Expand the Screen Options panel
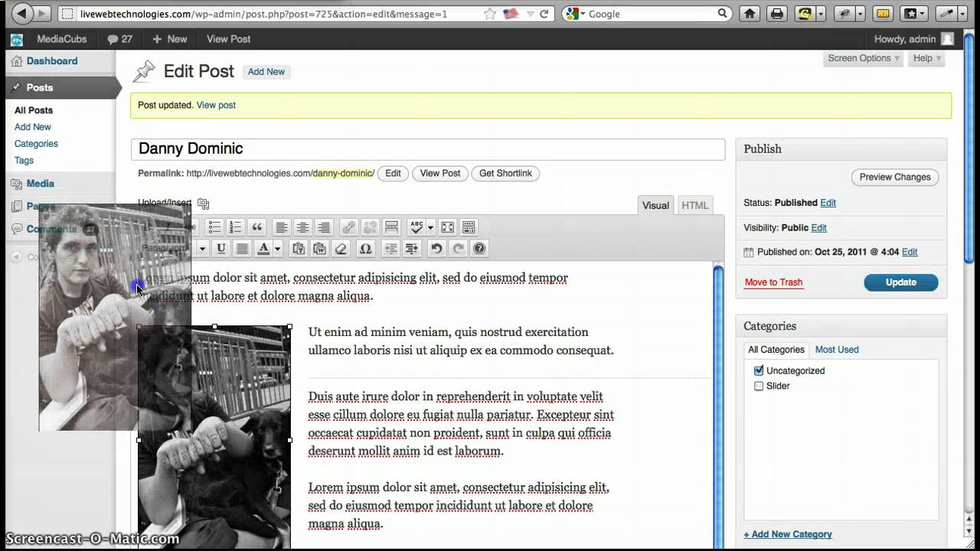 pos(864,58)
